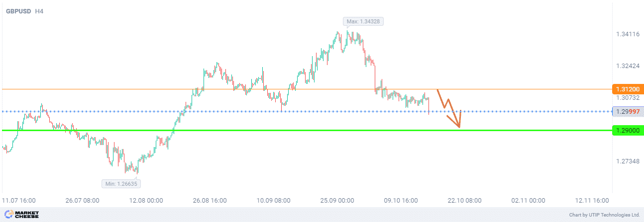Click the current price 1.29997 tag
Viewport: 644px width, 222px height.
[x=628, y=111]
